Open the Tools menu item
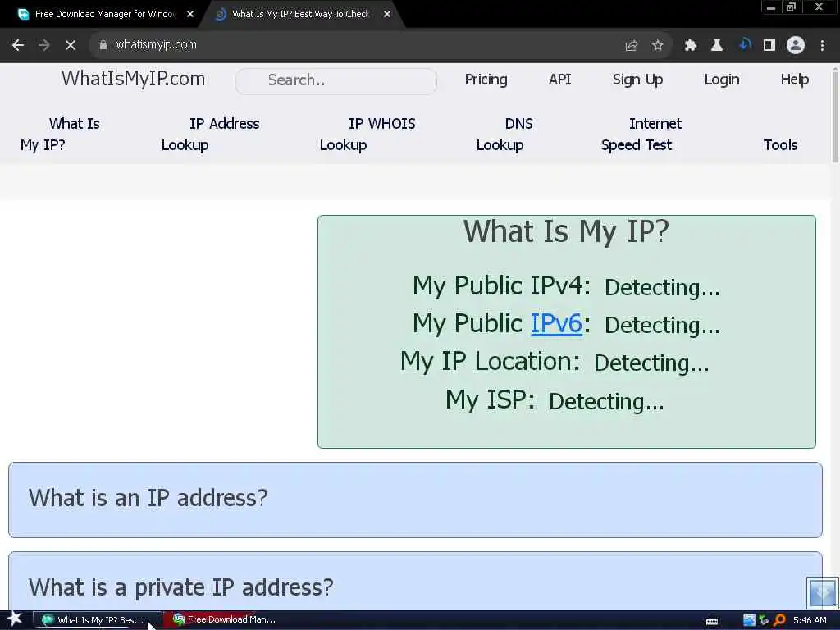 click(x=781, y=145)
